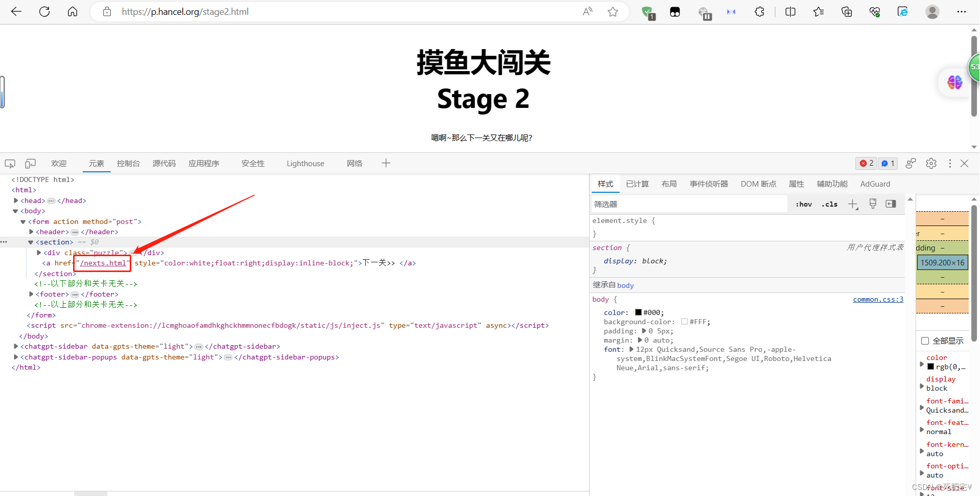Open the Lighthouse tab
Viewport: 980px width, 496px height.
(306, 163)
